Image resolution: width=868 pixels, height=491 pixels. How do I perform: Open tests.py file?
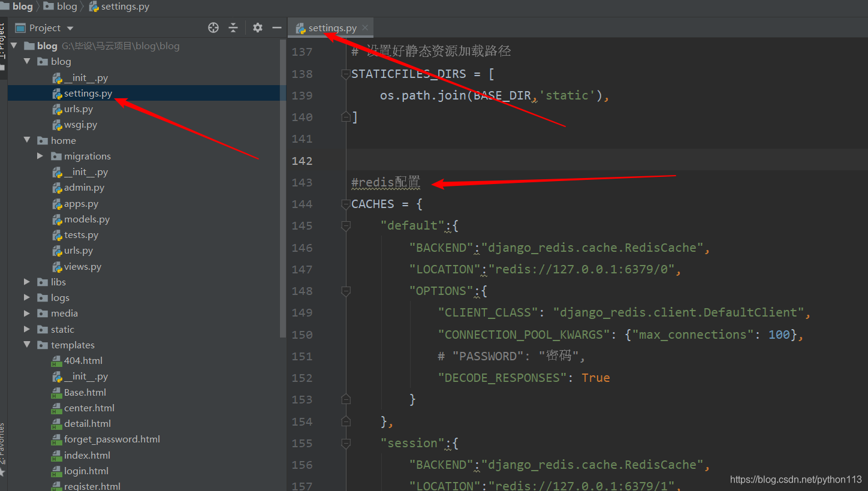pyautogui.click(x=81, y=235)
